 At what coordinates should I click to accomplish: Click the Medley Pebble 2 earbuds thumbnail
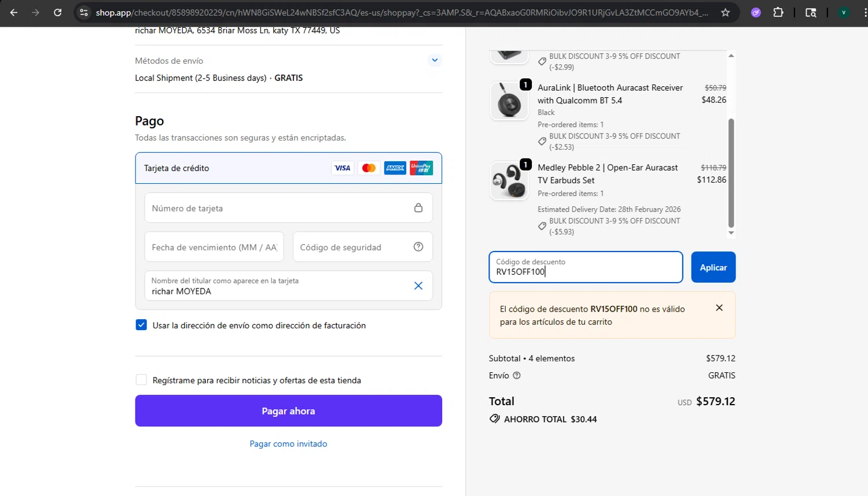point(509,181)
